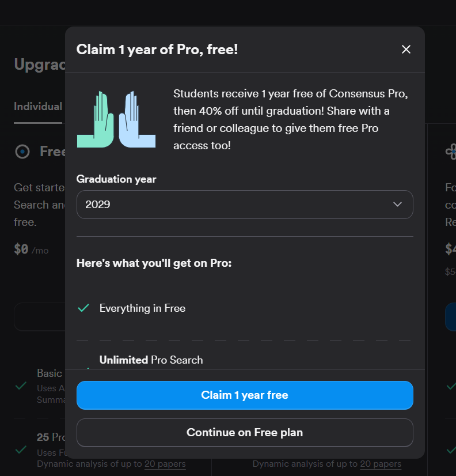Click the Unlimited Pro Search list item
This screenshot has height=476, width=456.
(151, 360)
